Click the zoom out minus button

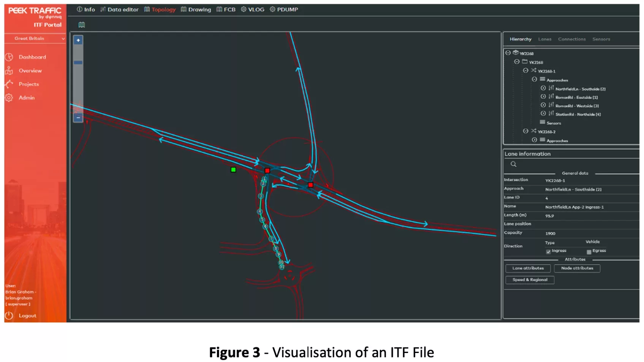point(78,118)
